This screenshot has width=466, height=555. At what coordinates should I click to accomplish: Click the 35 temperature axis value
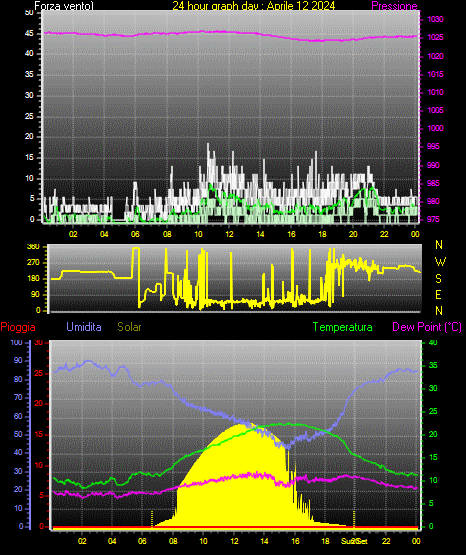click(x=433, y=365)
